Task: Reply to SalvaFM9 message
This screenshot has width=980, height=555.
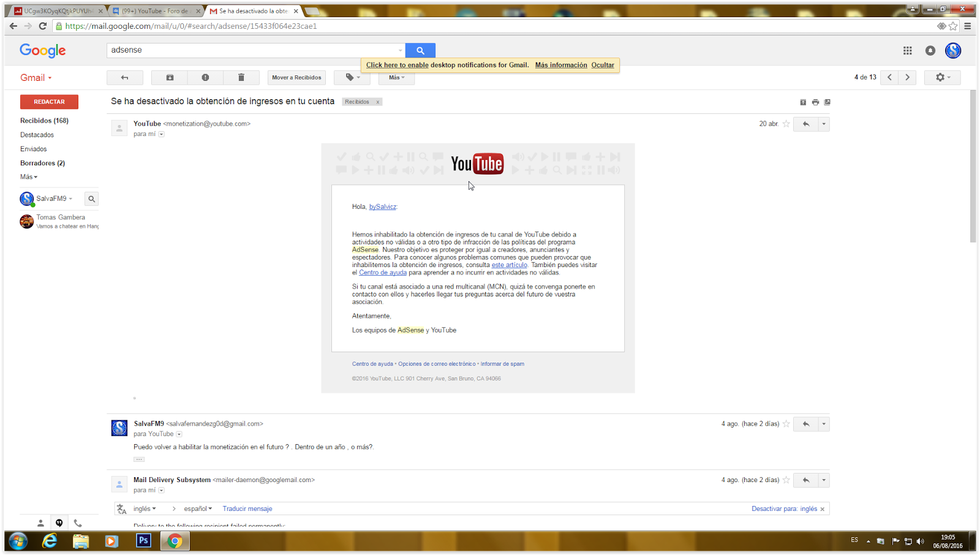Action: tap(806, 424)
